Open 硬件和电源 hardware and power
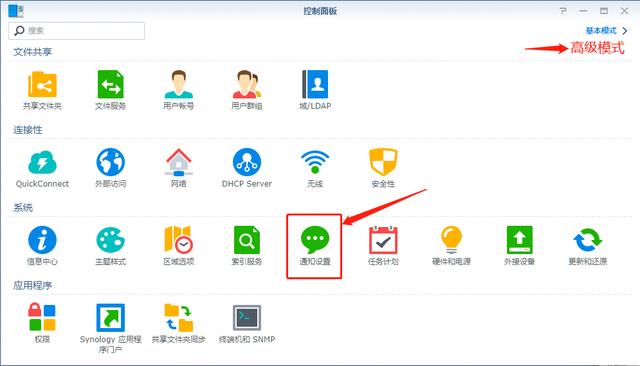The image size is (640, 366). click(x=451, y=240)
